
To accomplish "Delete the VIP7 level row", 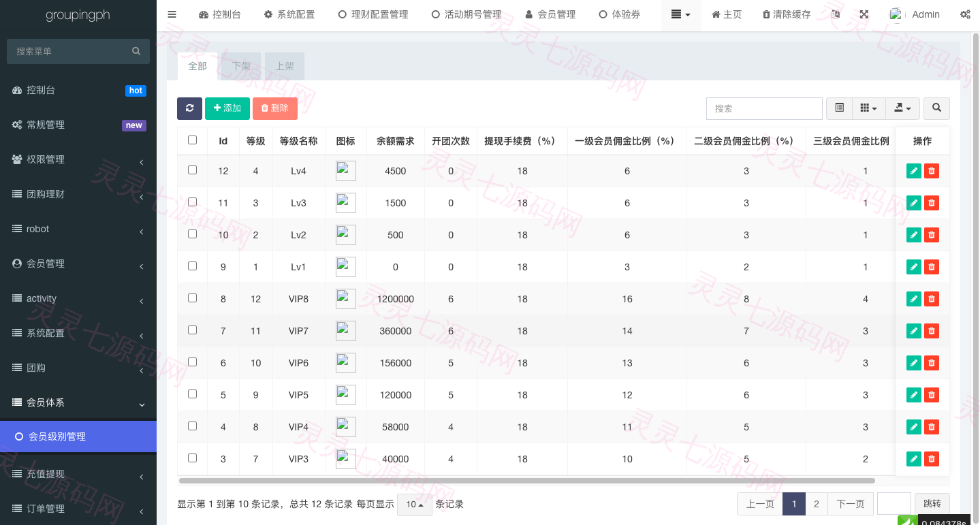I will (x=932, y=331).
